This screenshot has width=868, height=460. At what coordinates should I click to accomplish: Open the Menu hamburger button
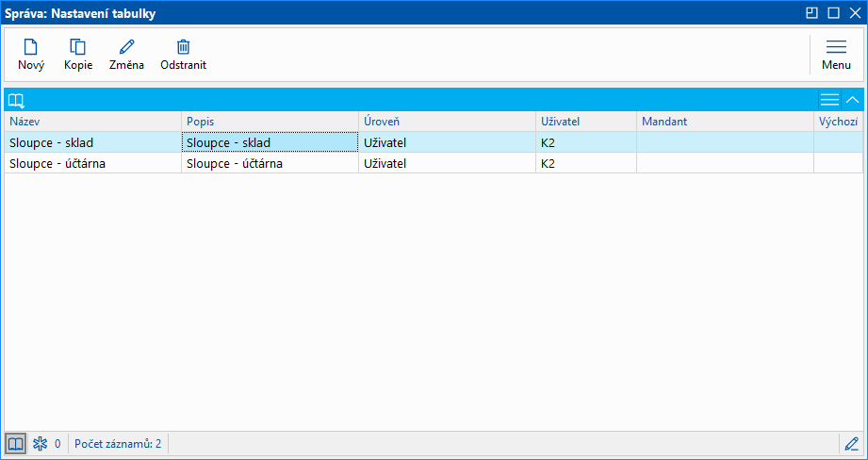[x=836, y=55]
